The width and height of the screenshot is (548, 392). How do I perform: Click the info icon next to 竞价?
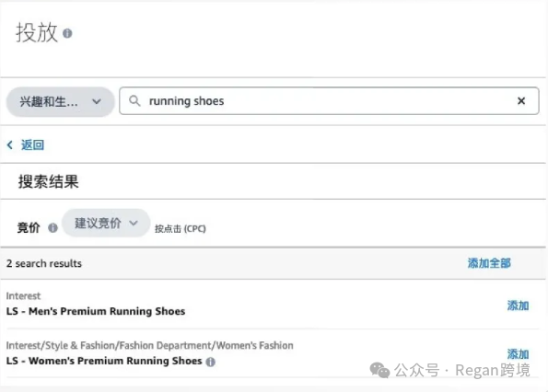[x=52, y=228]
